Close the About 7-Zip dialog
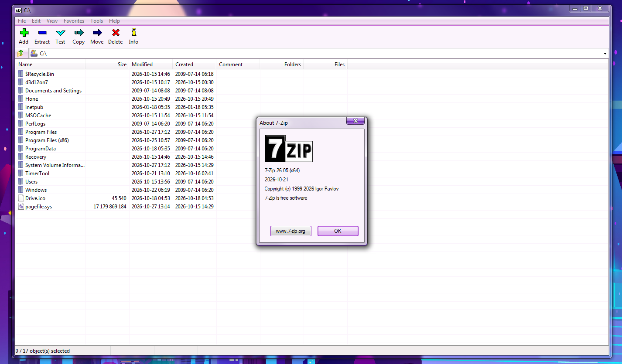This screenshot has height=364, width=622. (355, 121)
